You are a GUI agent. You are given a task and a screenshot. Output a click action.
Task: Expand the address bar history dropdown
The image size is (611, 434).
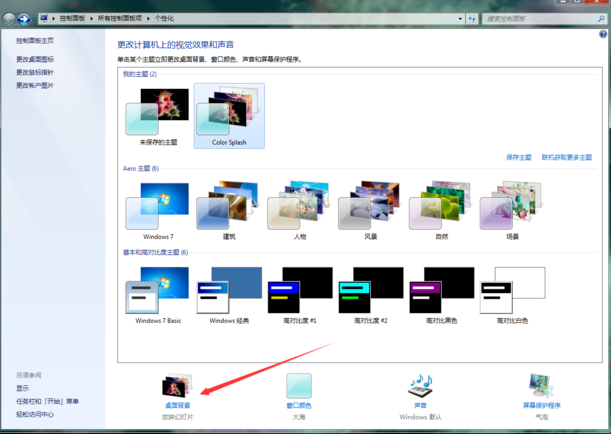(460, 18)
